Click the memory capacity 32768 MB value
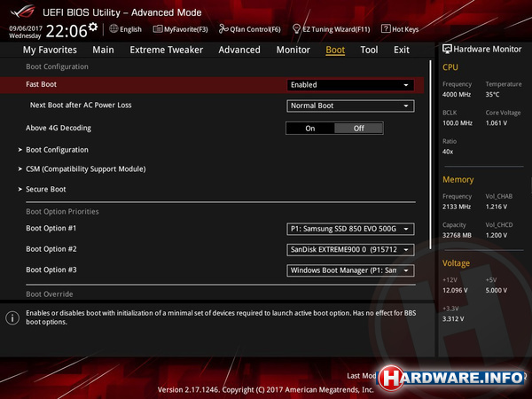532x399 pixels. click(x=457, y=235)
